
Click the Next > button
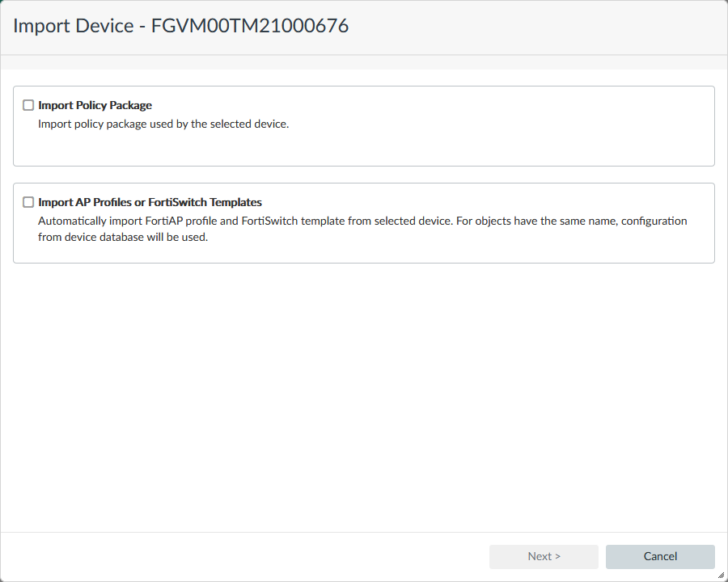[x=544, y=556]
